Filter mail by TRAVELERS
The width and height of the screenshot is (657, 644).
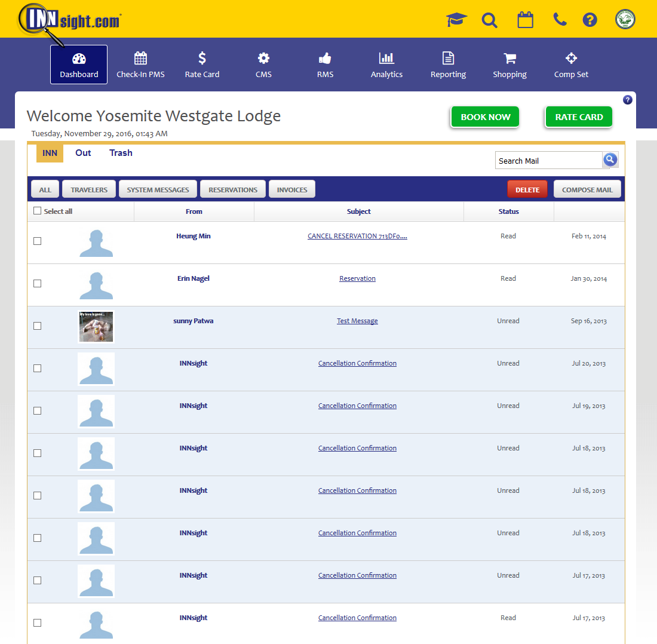tap(89, 189)
